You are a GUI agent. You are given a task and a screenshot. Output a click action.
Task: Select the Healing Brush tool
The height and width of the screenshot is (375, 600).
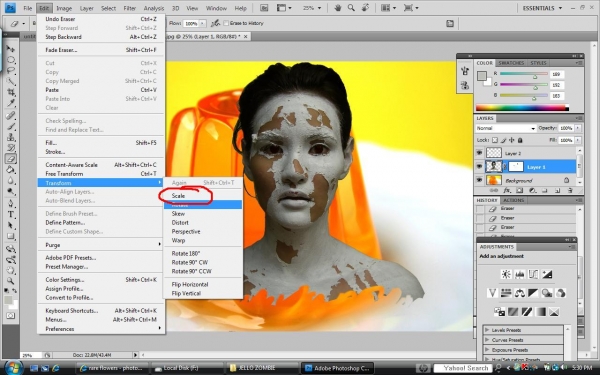[11, 116]
